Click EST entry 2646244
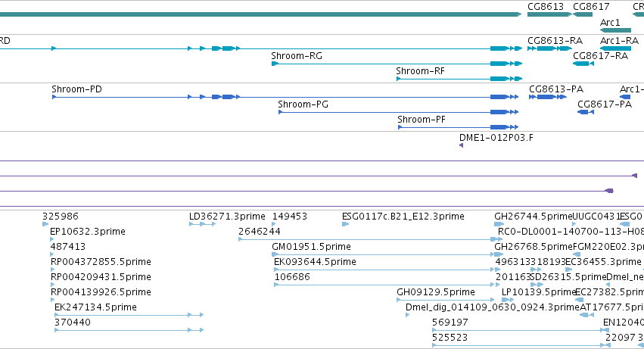 click(260, 232)
